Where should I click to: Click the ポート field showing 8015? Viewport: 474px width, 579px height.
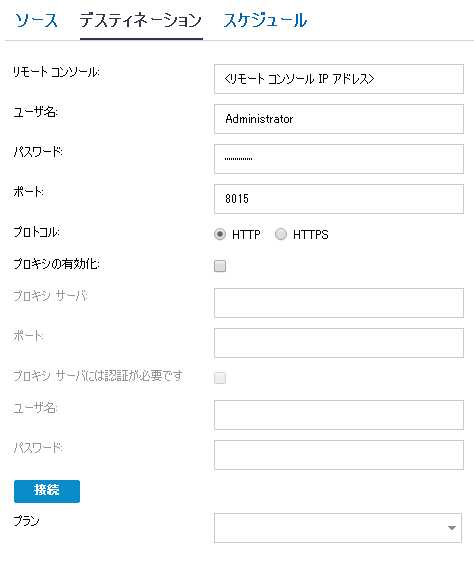tap(339, 199)
